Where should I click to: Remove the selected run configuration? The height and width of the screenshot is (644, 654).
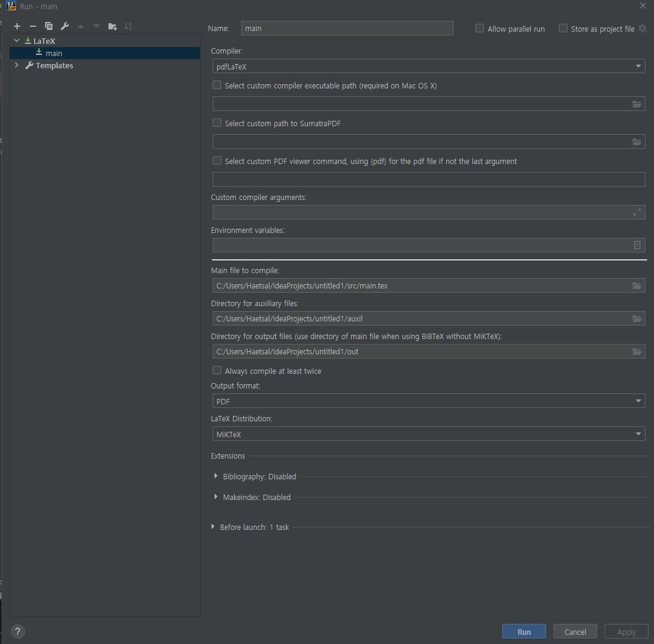point(32,26)
